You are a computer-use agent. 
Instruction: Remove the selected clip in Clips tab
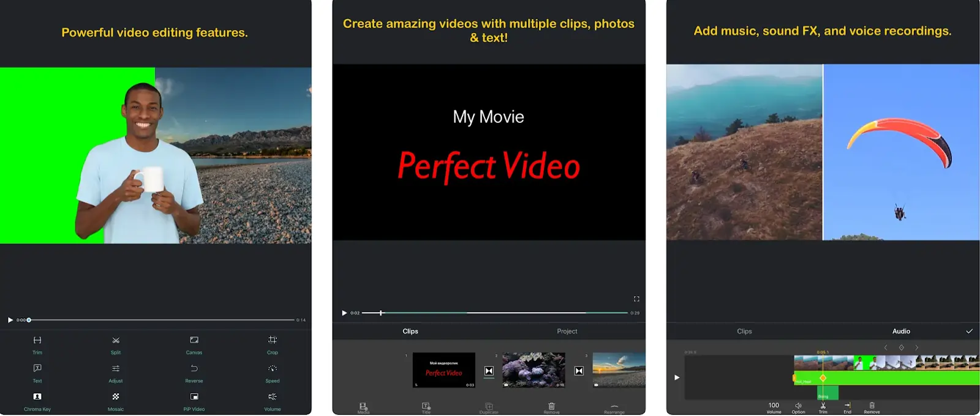[x=551, y=408]
